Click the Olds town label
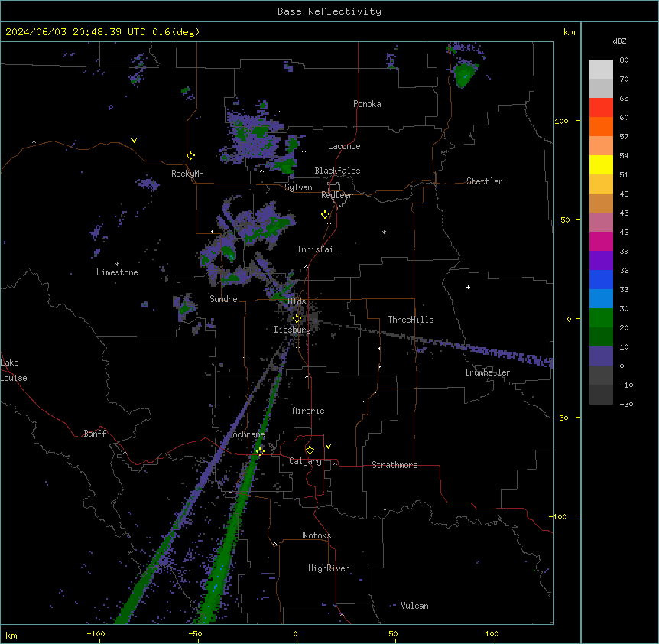 point(297,301)
